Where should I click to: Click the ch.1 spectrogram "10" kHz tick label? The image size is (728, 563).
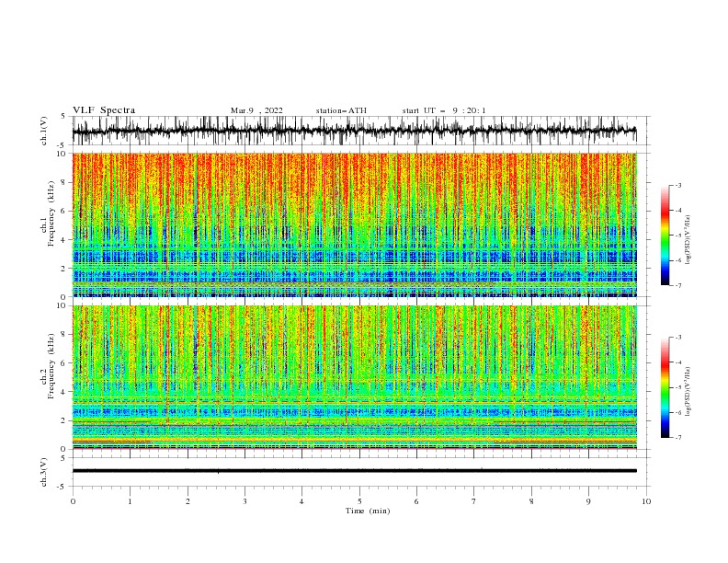[62, 154]
